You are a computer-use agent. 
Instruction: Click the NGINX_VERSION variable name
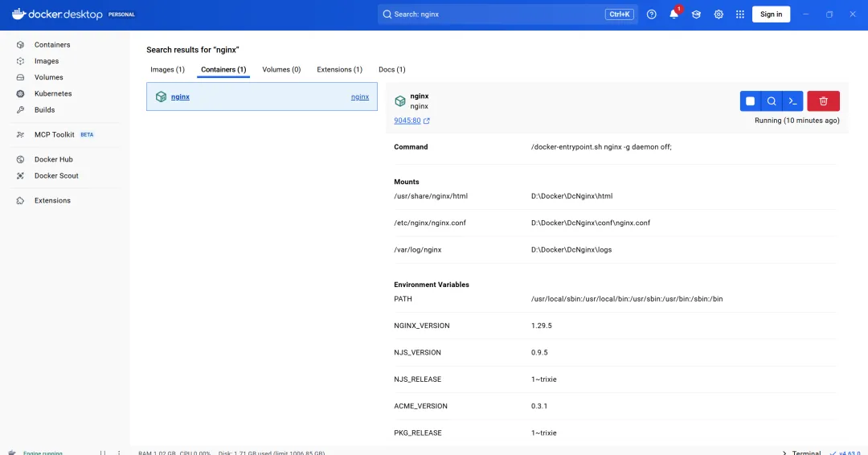click(x=422, y=326)
